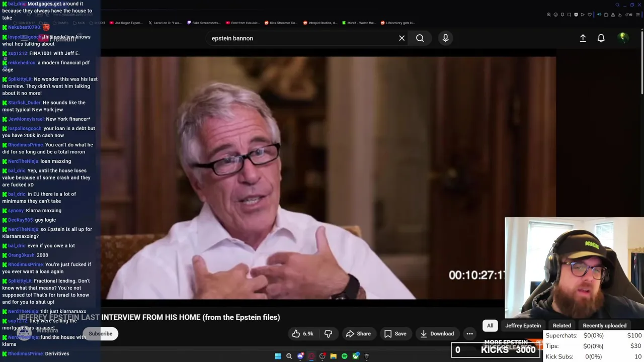Select the 'All' filter chip

[x=490, y=326]
